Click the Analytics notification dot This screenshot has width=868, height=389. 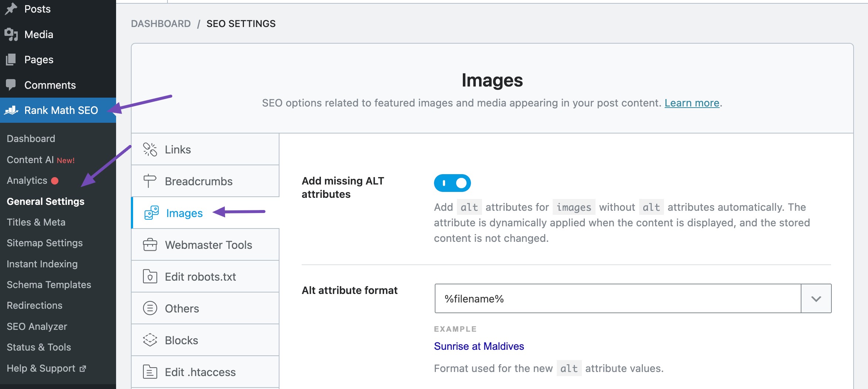pyautogui.click(x=55, y=181)
